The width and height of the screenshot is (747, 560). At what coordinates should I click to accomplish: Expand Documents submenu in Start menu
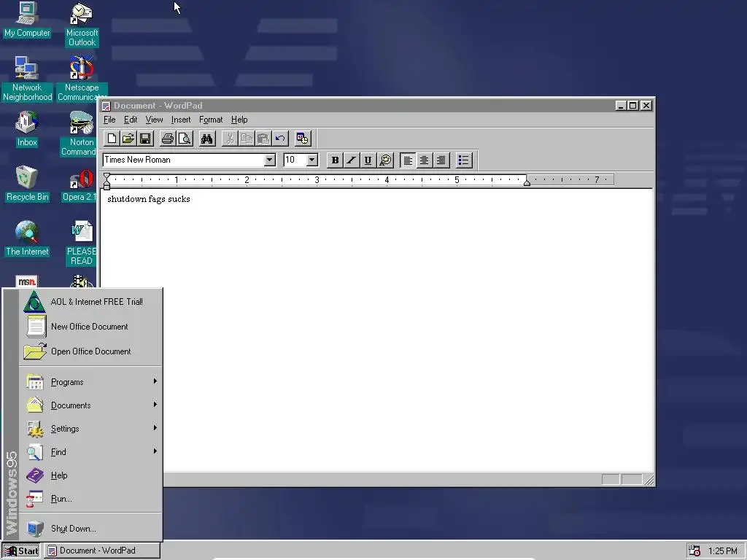click(x=90, y=405)
